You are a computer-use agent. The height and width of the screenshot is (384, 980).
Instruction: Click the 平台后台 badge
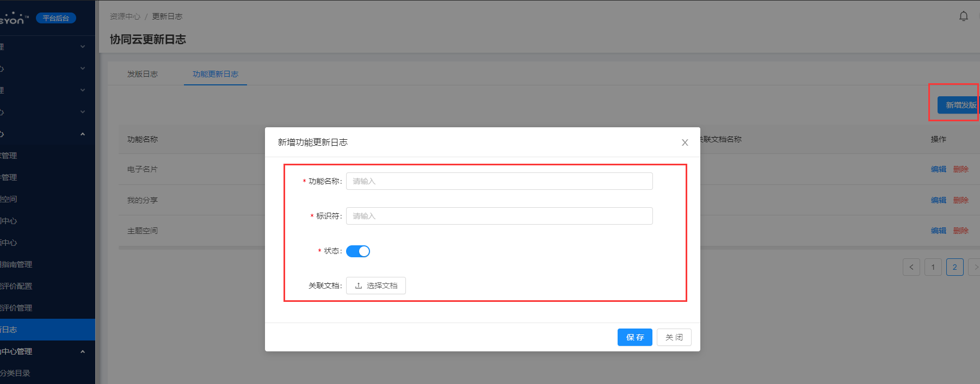56,18
